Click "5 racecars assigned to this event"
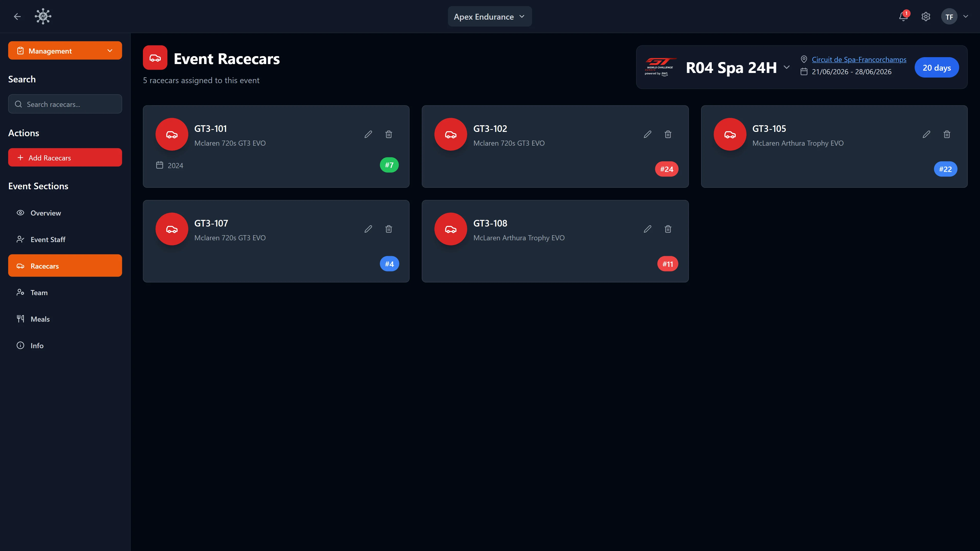This screenshot has height=551, width=980. point(201,80)
